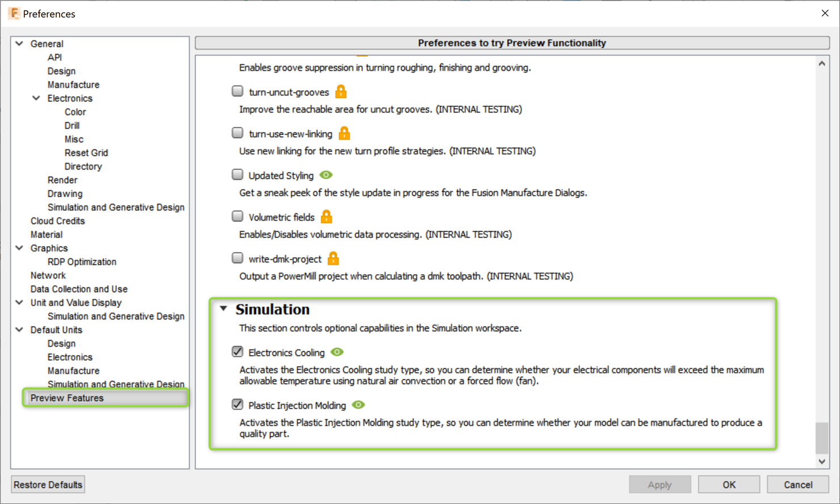The width and height of the screenshot is (840, 504).
Task: Click the lock icon beside Volumetric fields
Action: (326, 216)
